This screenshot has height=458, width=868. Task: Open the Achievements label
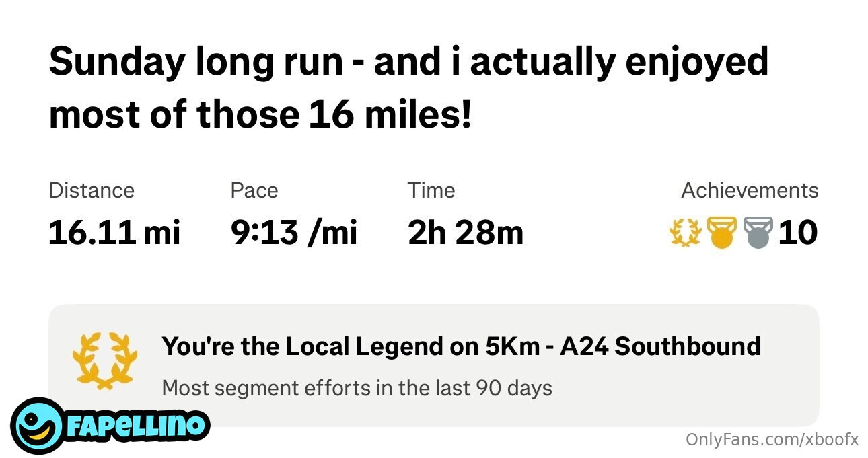(750, 190)
